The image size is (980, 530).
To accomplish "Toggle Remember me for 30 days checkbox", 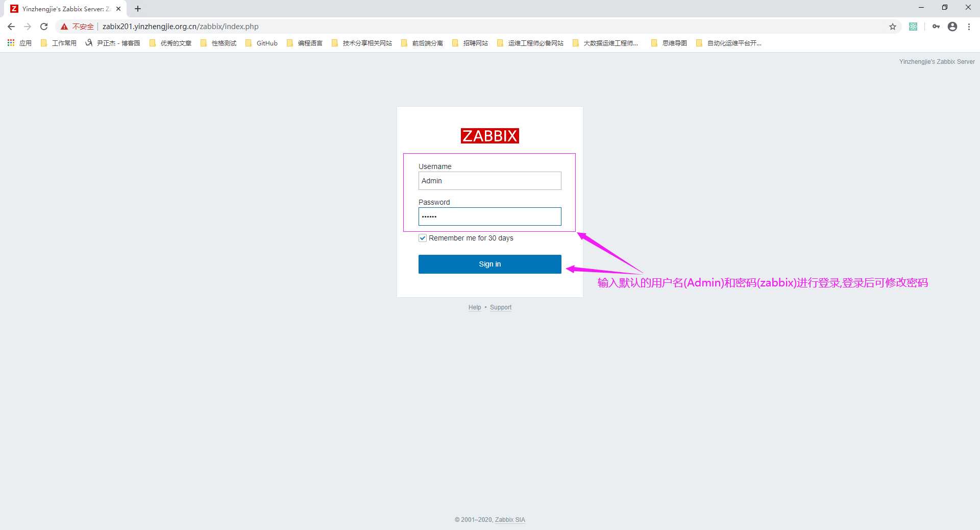I will pos(423,238).
